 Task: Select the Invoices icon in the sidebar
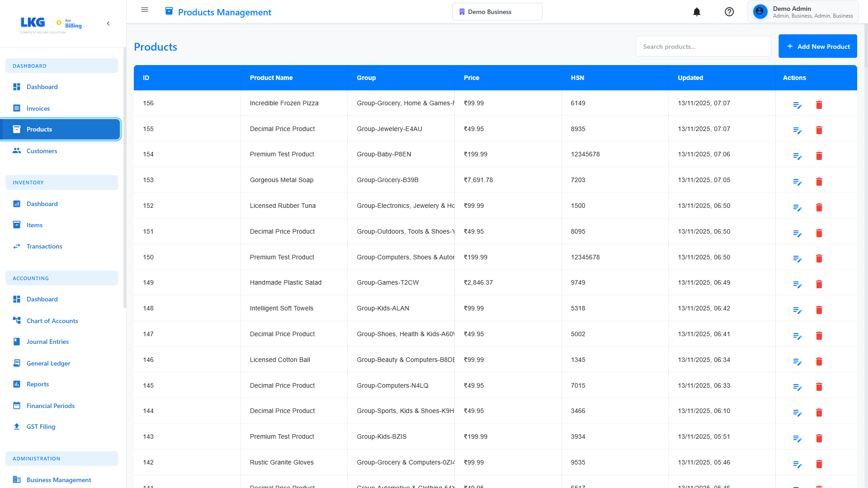click(x=17, y=108)
